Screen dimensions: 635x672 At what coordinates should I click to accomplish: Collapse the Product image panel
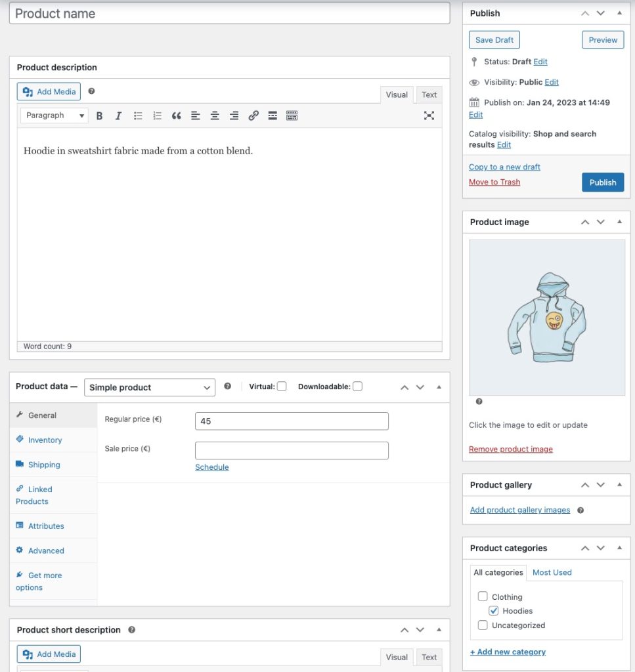pos(619,222)
